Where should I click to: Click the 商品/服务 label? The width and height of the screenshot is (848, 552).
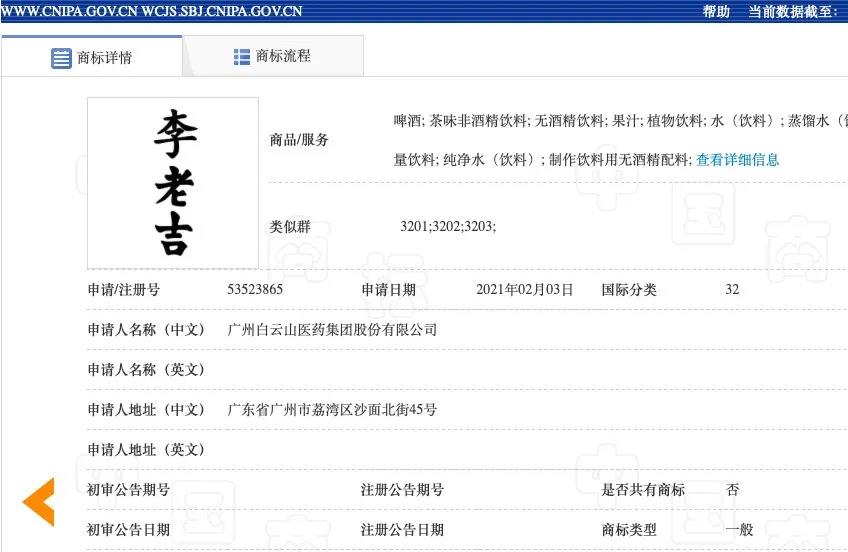pos(299,140)
